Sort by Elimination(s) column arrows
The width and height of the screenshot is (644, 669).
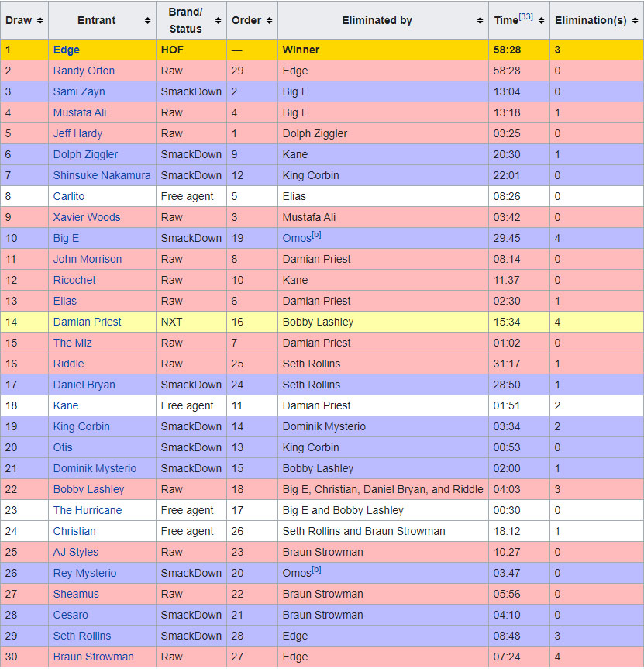pos(635,20)
